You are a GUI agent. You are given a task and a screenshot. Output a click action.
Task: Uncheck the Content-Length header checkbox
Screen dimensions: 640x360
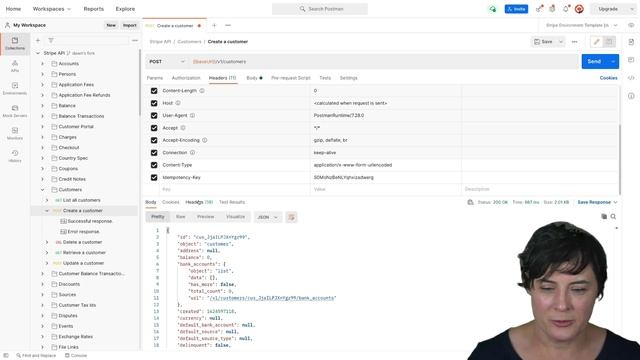(x=154, y=91)
